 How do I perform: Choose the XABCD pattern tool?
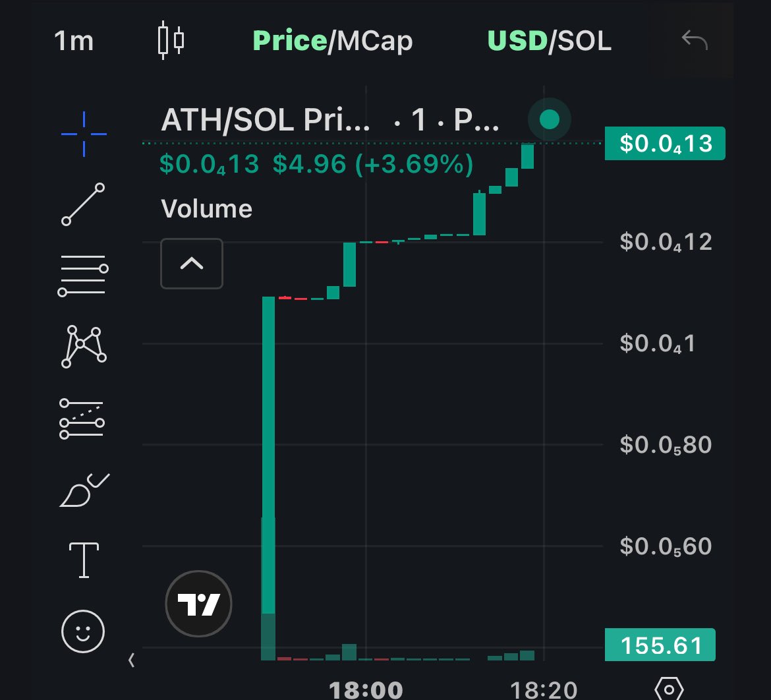pos(84,347)
